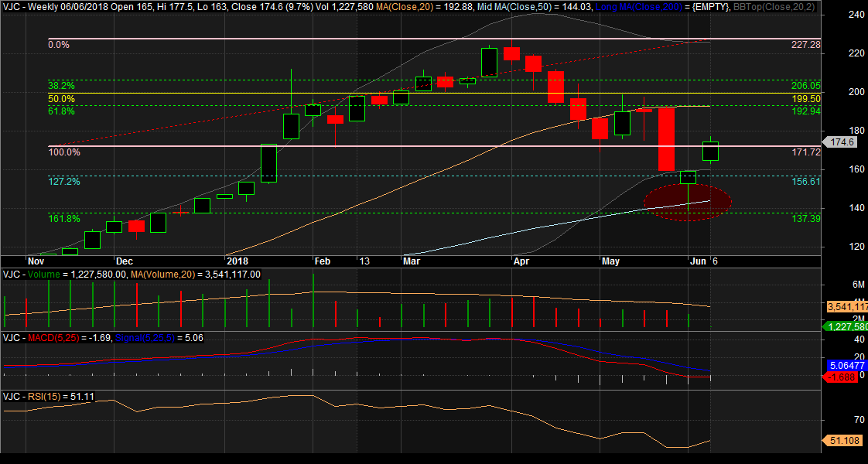Image resolution: width=868 pixels, height=464 pixels.
Task: Select the 50.0% Fibonacci level label
Action: coord(61,99)
